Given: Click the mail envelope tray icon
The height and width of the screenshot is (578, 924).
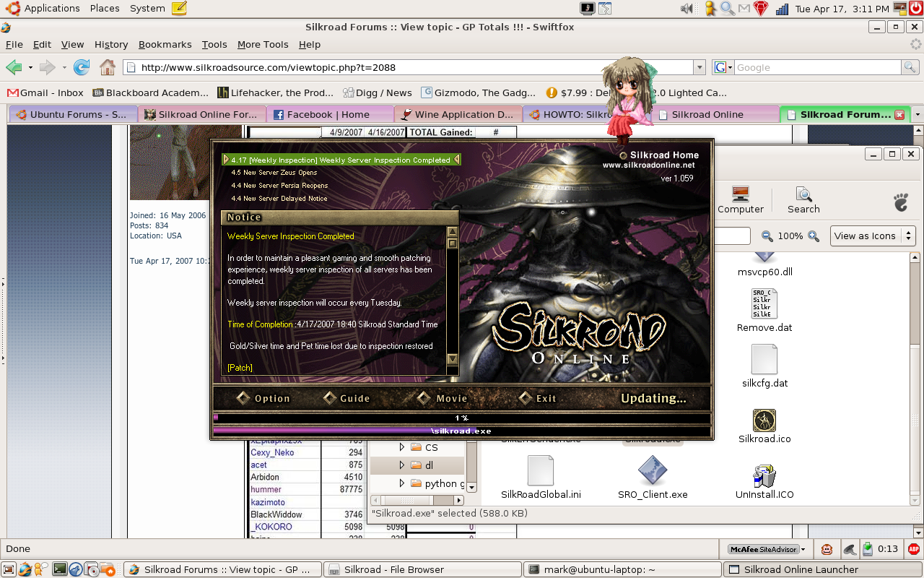Looking at the screenshot, I should 744,9.
